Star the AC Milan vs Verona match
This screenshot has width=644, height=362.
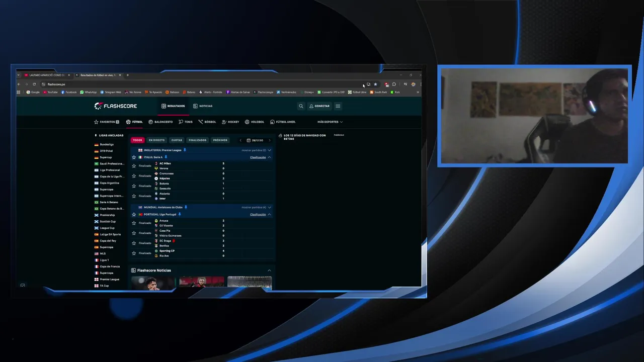click(x=134, y=166)
